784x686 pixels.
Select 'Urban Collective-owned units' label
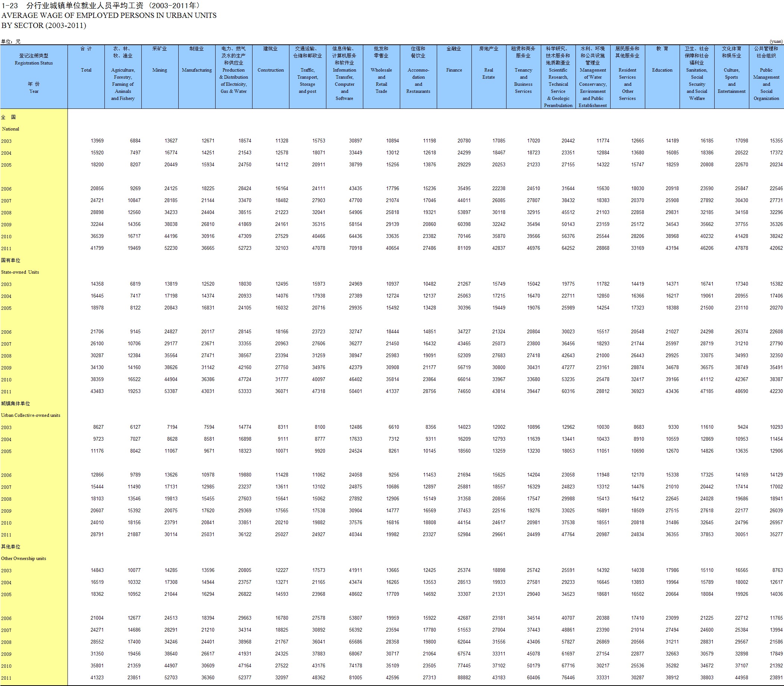[31, 415]
